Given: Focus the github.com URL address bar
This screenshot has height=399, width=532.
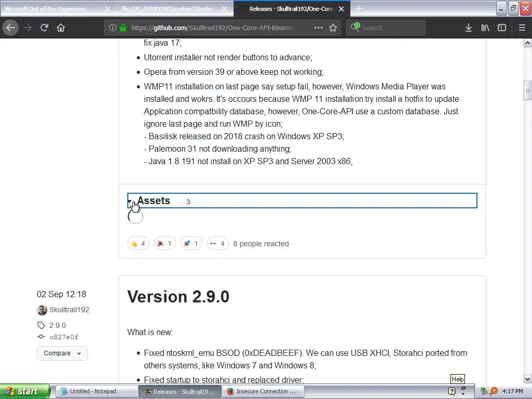Looking at the screenshot, I should [213, 28].
